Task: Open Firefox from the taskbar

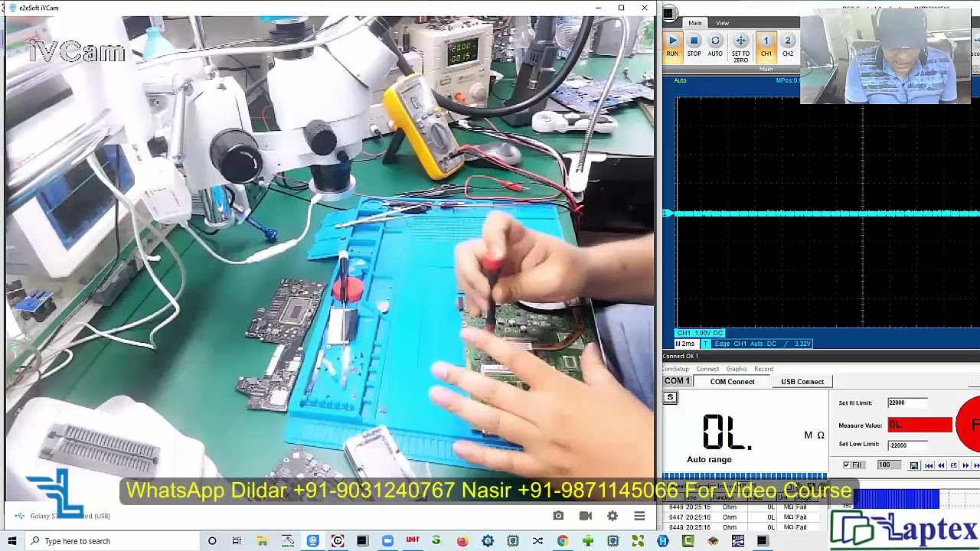Action: coord(462,541)
